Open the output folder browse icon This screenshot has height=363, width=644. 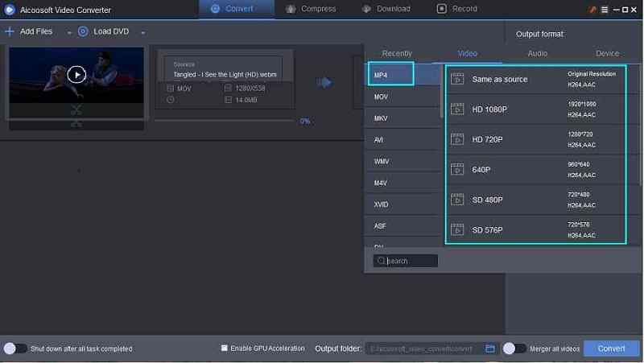[x=490, y=349]
